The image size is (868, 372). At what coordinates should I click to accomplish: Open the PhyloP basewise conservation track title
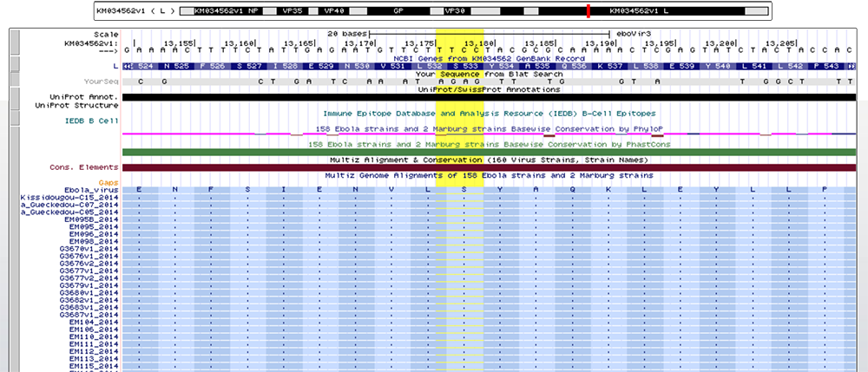click(489, 128)
